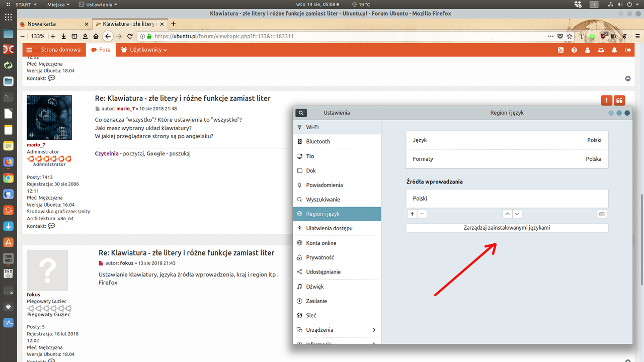The height and width of the screenshot is (362, 644).
Task: Expand the Urządzenia settings submenu
Action: (x=337, y=330)
